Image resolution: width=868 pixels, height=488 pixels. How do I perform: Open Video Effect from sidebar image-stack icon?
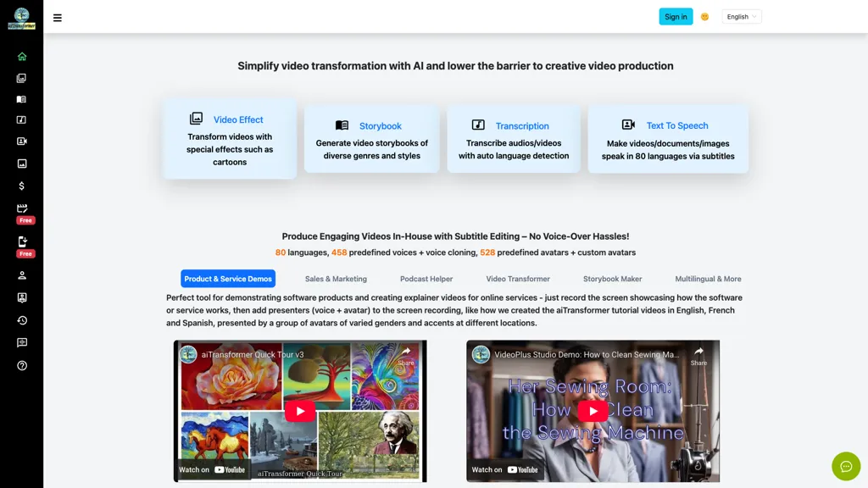tap(21, 78)
